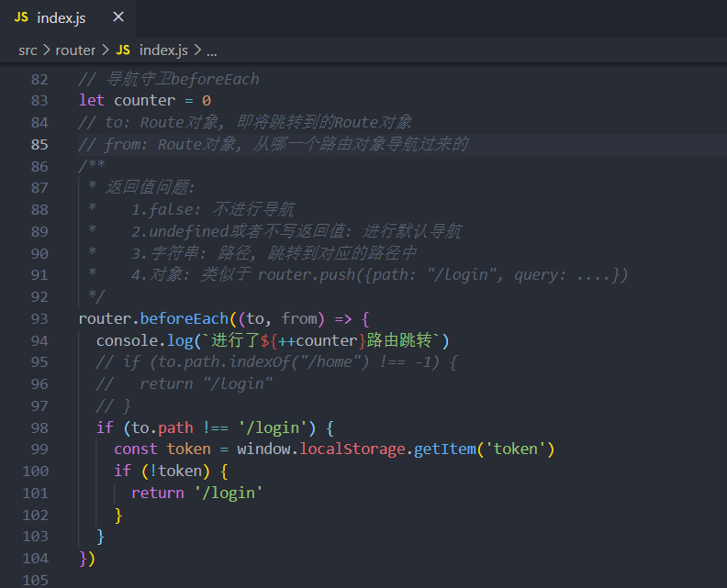Click 'const token' declaration
Viewport: 727px width, 588px height.
click(x=162, y=449)
